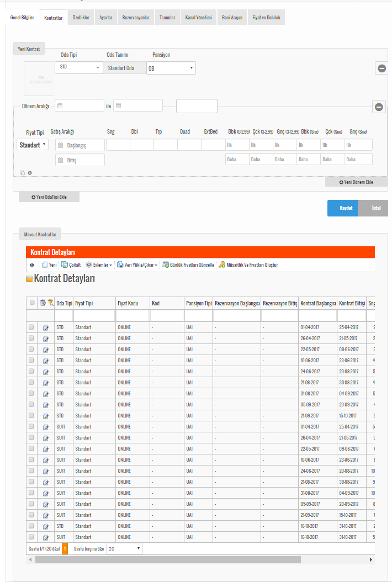Go to page 1 in pager

click(65, 549)
